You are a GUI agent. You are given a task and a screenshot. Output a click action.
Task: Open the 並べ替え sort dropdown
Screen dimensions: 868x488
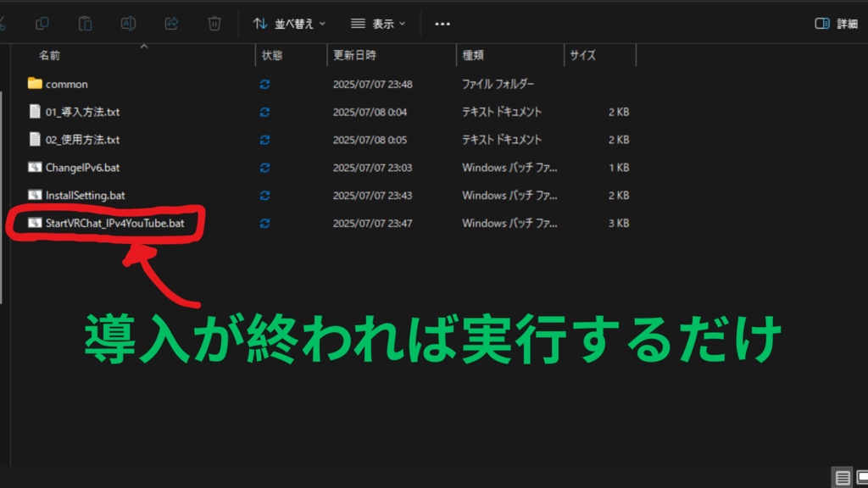(x=287, y=23)
